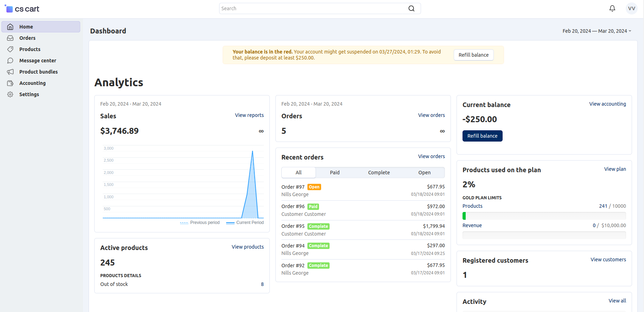Click the Current Period legend entry
Screen dimensions: 644x312
(245, 223)
